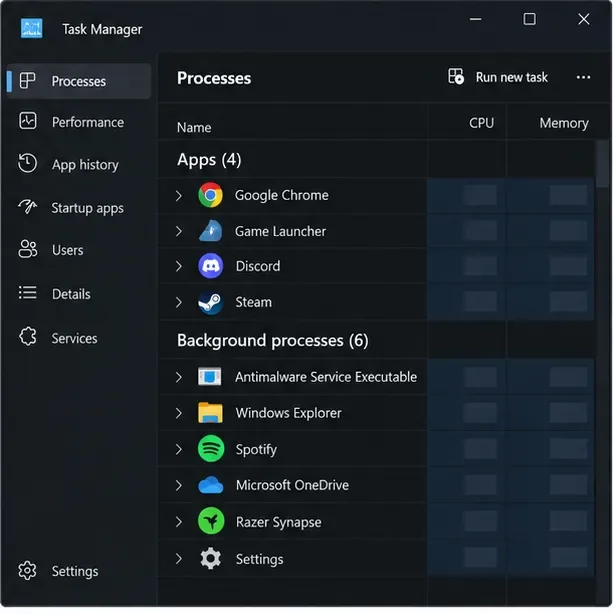Click the Antimalware Service Executable icon
The image size is (613, 614).
(x=210, y=376)
